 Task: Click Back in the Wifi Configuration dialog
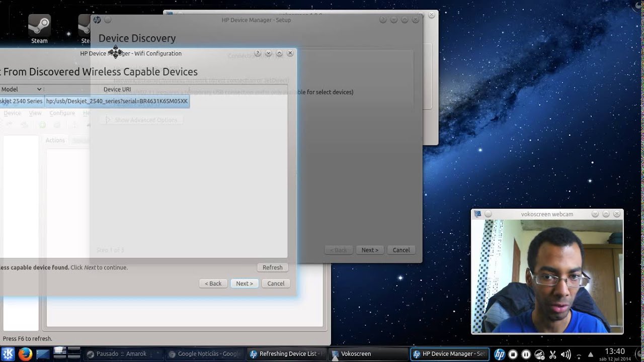[x=213, y=284]
